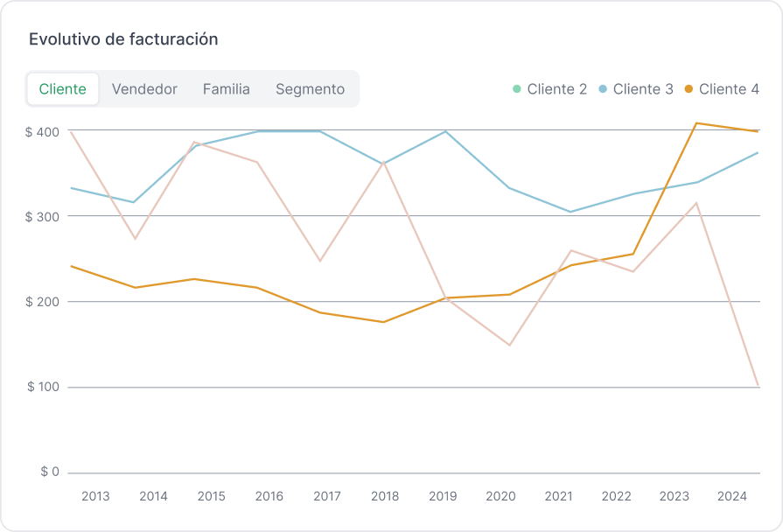This screenshot has height=532, width=783.
Task: Click the $ 400 y-axis label
Action: click(x=42, y=131)
